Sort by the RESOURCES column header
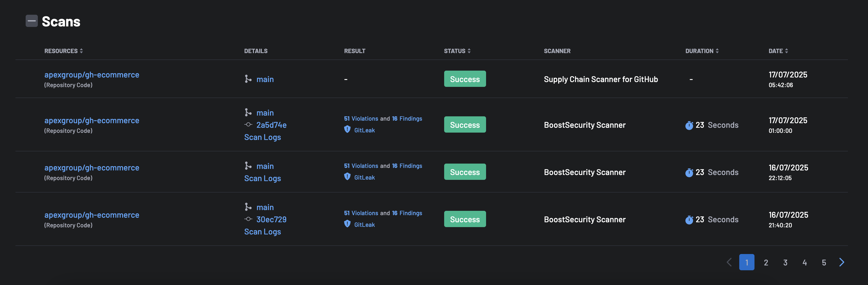The image size is (868, 285). coord(64,51)
